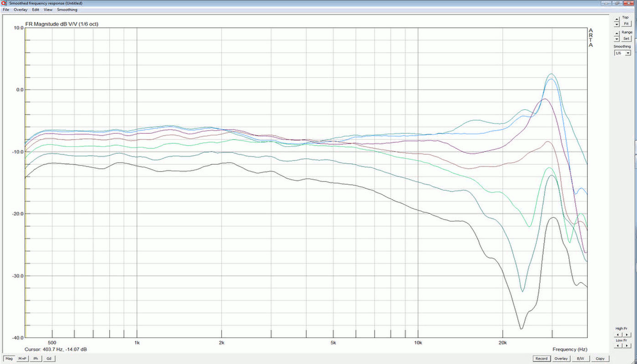Open the File menu
The height and width of the screenshot is (364, 637).
pyautogui.click(x=6, y=10)
